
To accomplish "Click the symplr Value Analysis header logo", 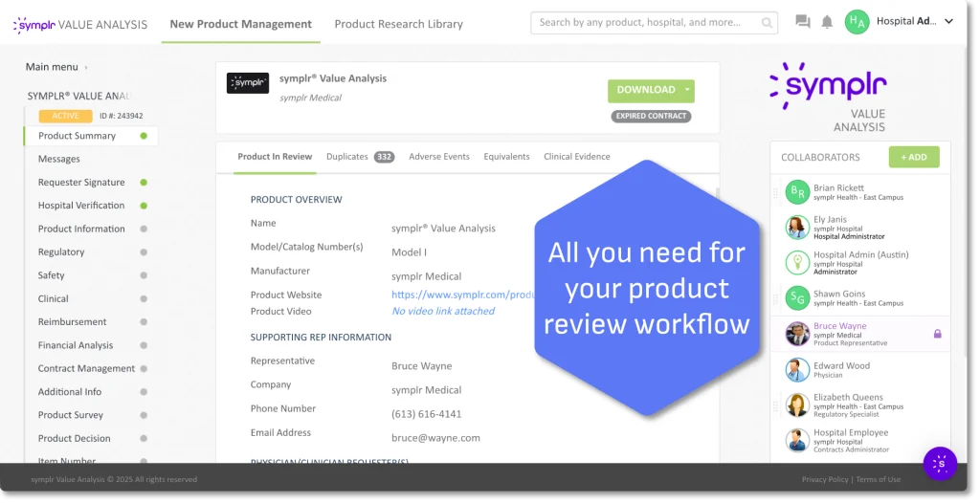I will click(x=80, y=25).
